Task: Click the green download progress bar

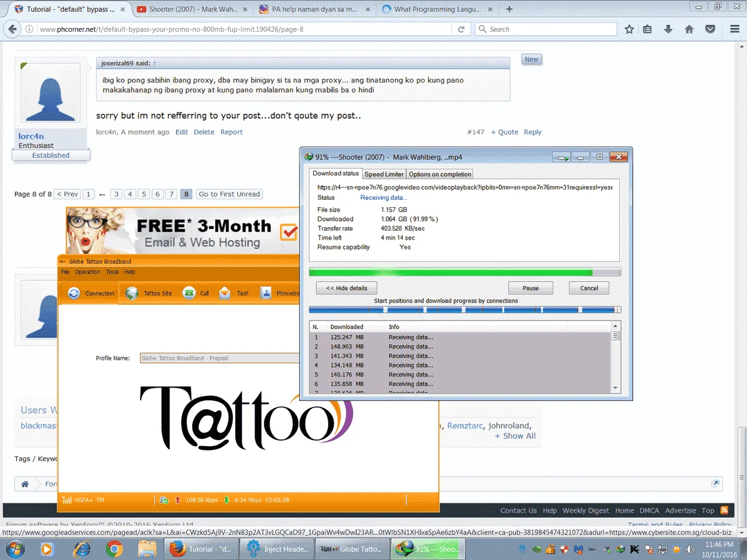Action: 465,272
